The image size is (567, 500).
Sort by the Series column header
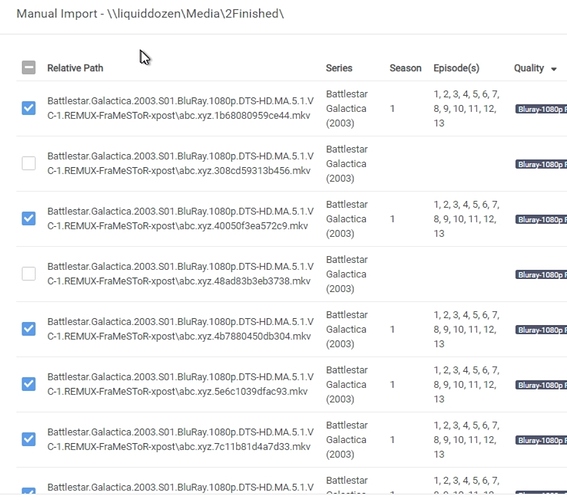pos(339,68)
